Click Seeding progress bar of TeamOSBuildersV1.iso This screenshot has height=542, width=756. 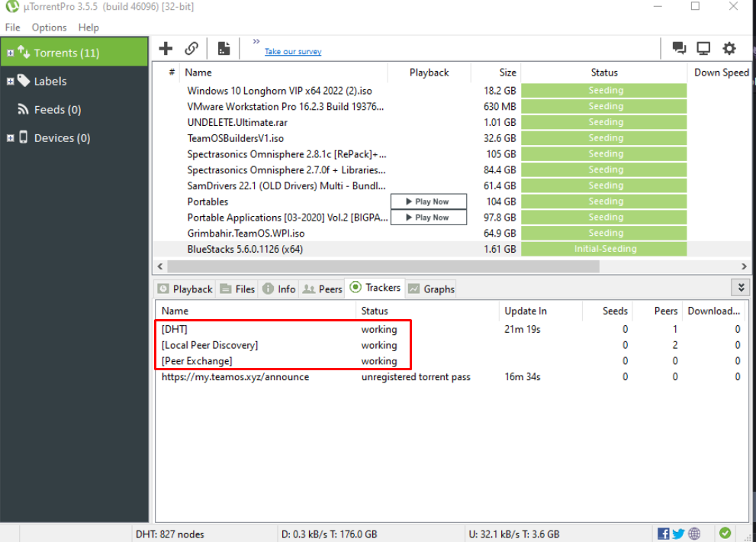pyautogui.click(x=604, y=138)
